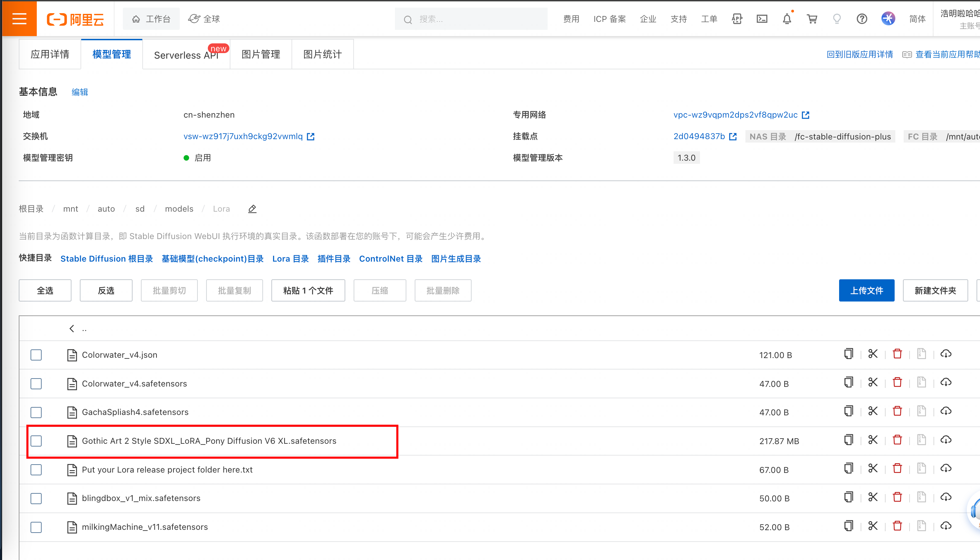Viewport: 980px width, 560px height.
Task: Open the Cloud Shell terminal icon
Action: click(x=761, y=19)
